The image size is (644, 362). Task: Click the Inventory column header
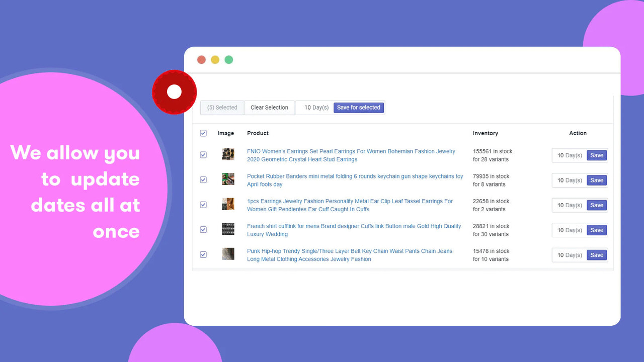(486, 133)
